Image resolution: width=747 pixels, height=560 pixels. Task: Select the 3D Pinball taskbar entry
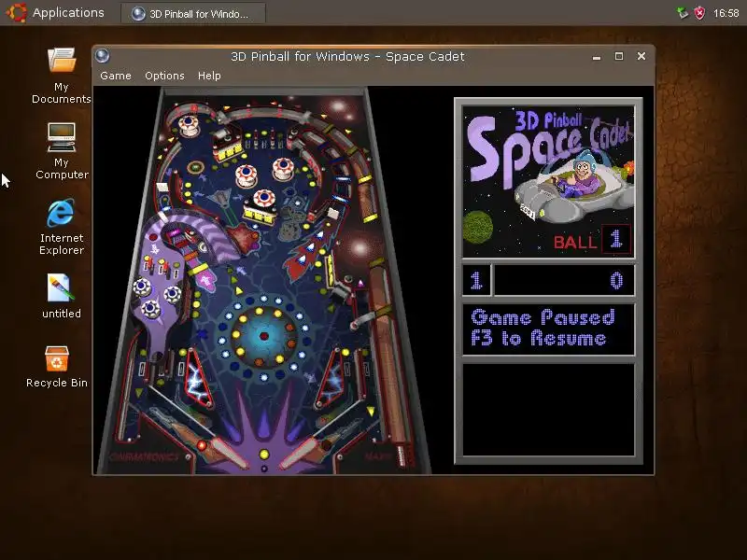coord(193,13)
